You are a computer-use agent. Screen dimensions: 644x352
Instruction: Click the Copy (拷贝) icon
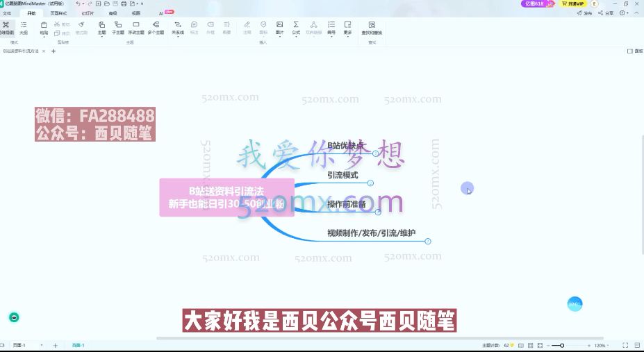(x=57, y=33)
